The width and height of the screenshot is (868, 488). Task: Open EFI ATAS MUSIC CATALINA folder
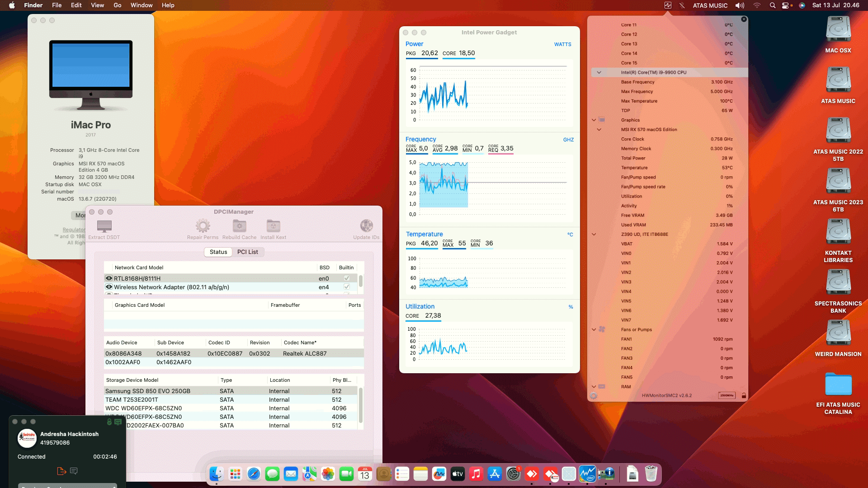point(838,393)
